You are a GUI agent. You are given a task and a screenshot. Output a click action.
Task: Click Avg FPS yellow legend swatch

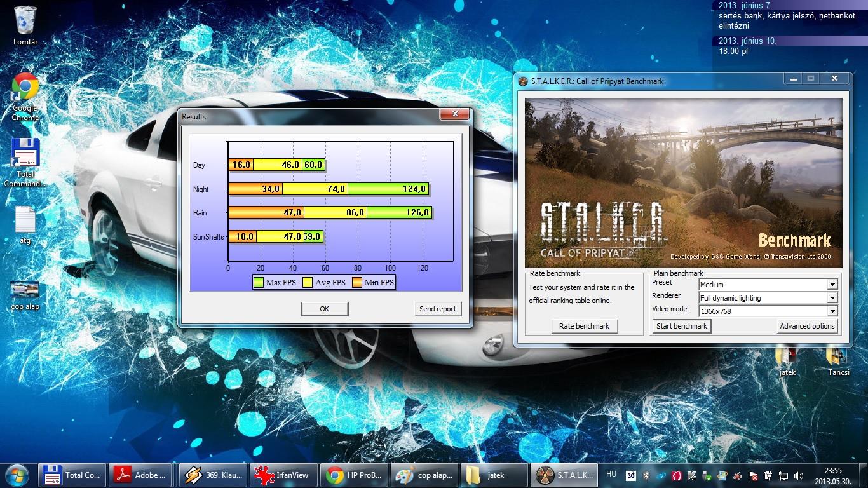point(308,282)
